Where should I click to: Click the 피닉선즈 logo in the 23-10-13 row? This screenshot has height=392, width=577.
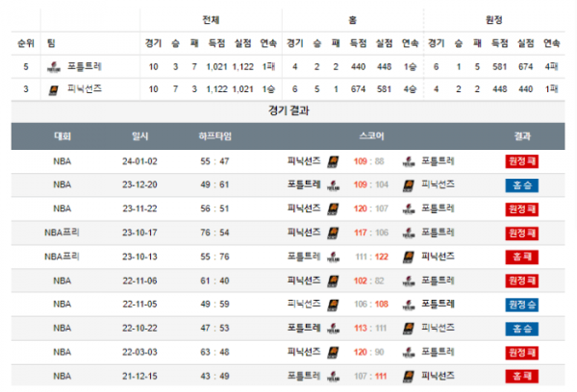point(408,257)
